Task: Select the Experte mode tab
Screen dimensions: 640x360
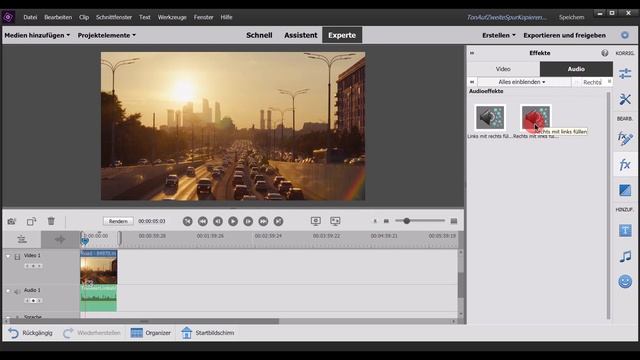Action: [342, 35]
